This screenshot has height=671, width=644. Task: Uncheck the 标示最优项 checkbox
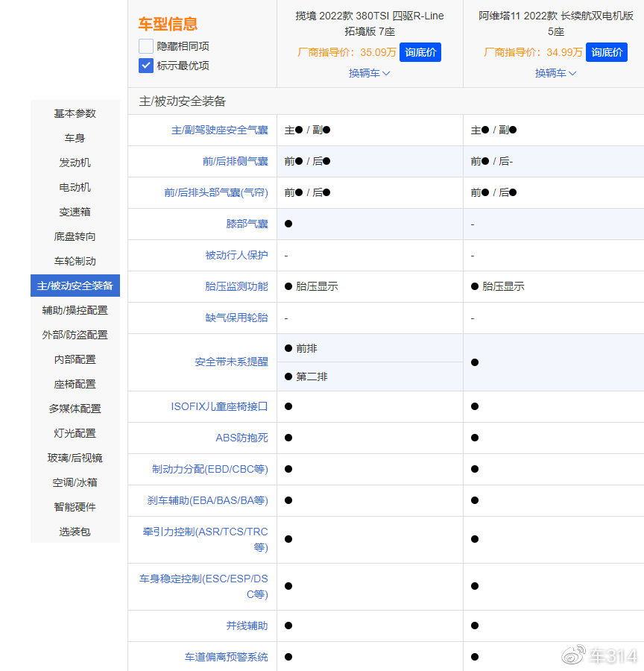point(146,66)
